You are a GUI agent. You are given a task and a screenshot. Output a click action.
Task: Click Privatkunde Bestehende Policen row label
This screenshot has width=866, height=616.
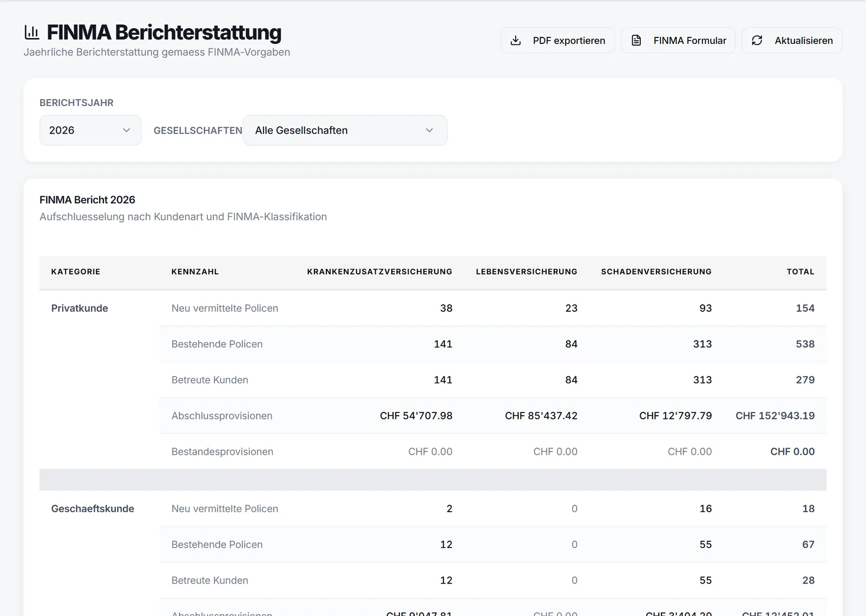(217, 344)
